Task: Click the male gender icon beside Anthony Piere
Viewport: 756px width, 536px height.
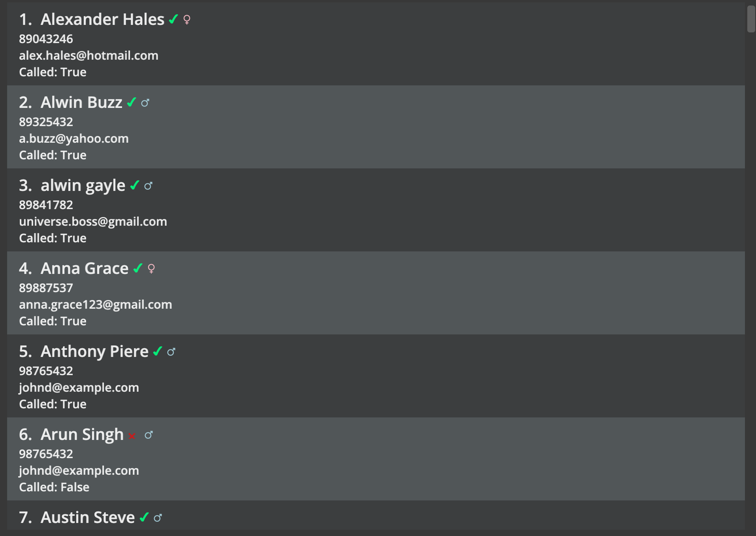Action: click(x=171, y=352)
